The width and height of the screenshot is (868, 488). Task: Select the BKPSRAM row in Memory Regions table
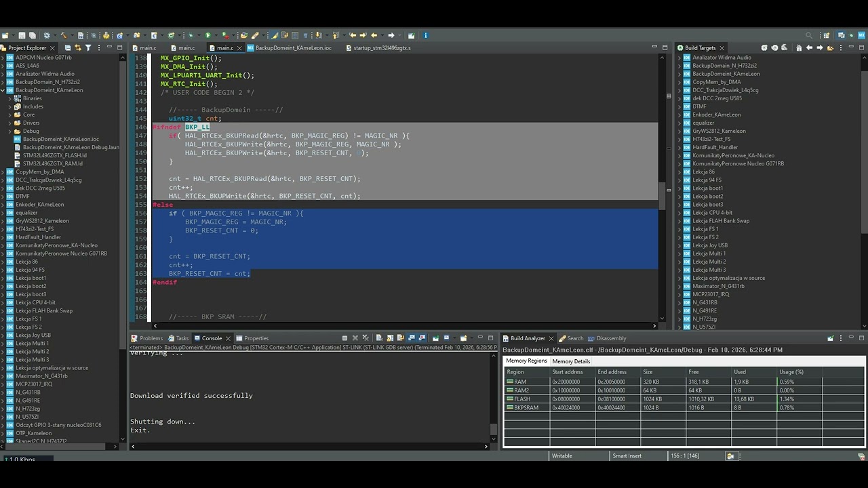coord(684,407)
